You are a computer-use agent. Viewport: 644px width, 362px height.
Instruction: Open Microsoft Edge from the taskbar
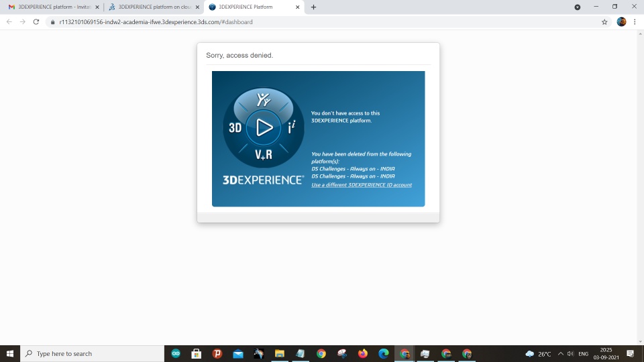click(x=384, y=353)
